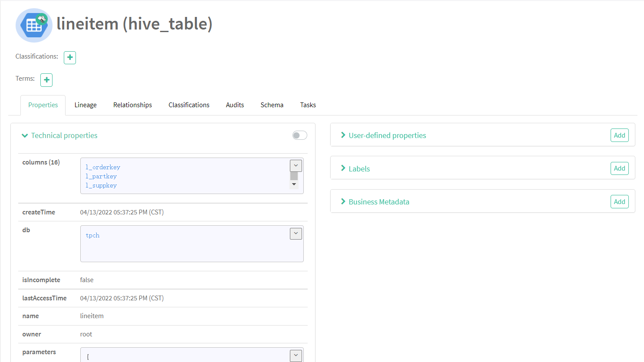Image resolution: width=644 pixels, height=362 pixels.
Task: Open the Audits tab
Action: [x=235, y=105]
